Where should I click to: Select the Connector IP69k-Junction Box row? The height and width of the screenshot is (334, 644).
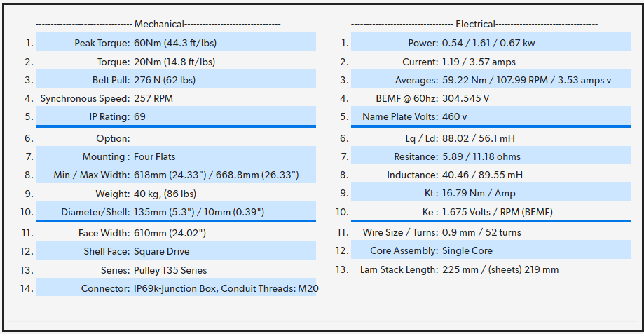tap(175, 288)
